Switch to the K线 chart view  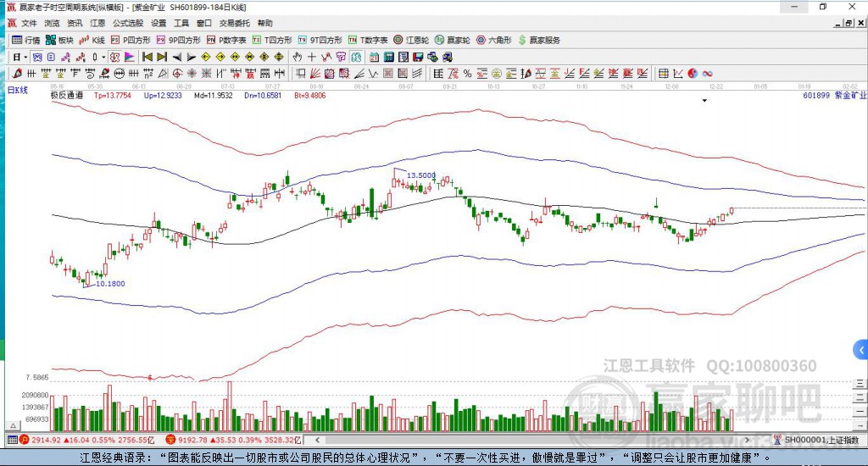click(92, 40)
